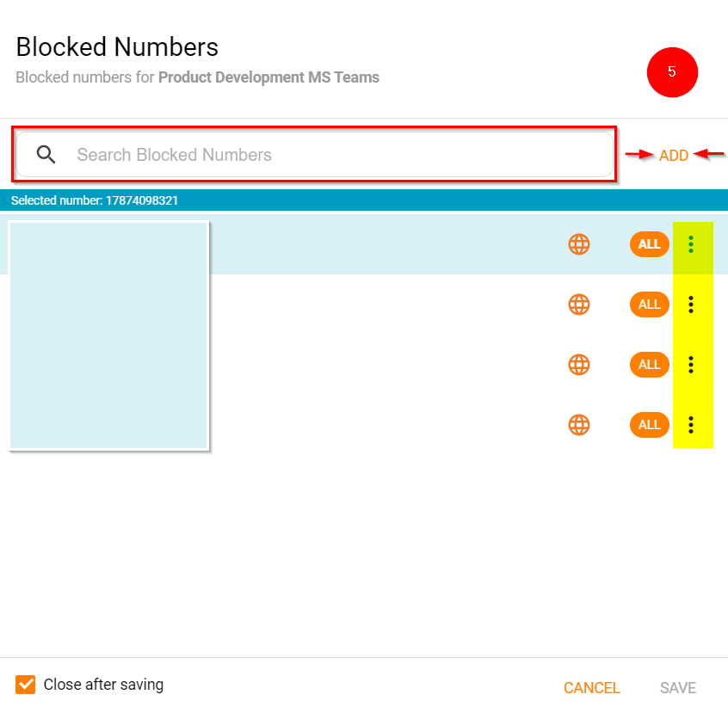Click the SAVE button
The image size is (728, 713).
678,688
